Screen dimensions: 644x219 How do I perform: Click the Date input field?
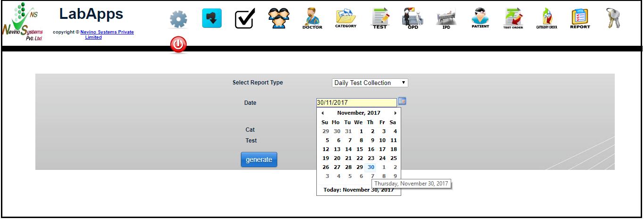coord(356,102)
